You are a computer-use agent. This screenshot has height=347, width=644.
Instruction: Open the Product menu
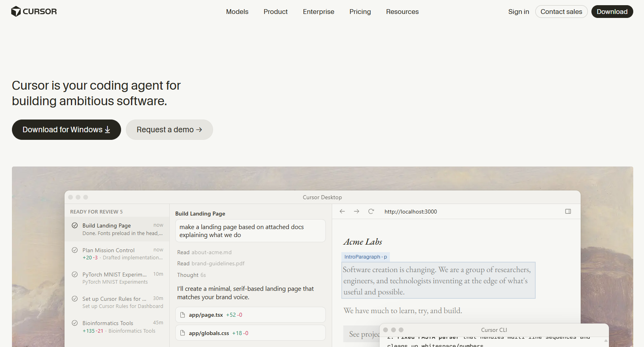pyautogui.click(x=276, y=12)
